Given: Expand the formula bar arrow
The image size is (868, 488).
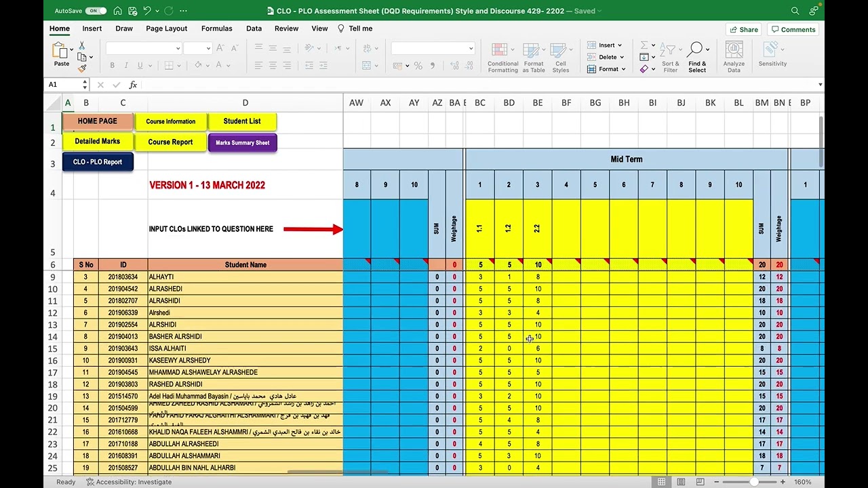Looking at the screenshot, I should coord(820,85).
